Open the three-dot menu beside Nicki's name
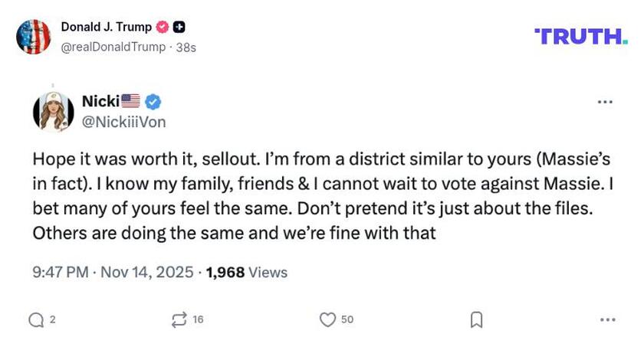Screen dimensions: 644x350 (605, 102)
